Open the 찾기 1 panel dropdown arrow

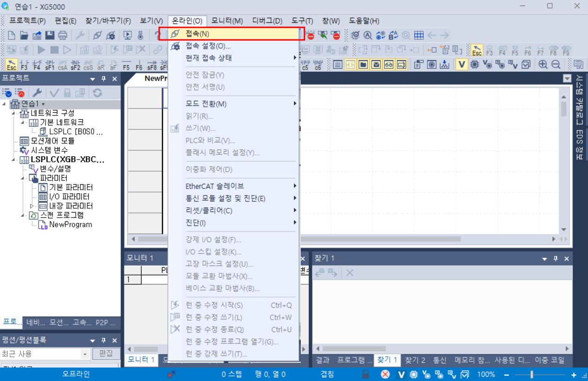pyautogui.click(x=545, y=258)
